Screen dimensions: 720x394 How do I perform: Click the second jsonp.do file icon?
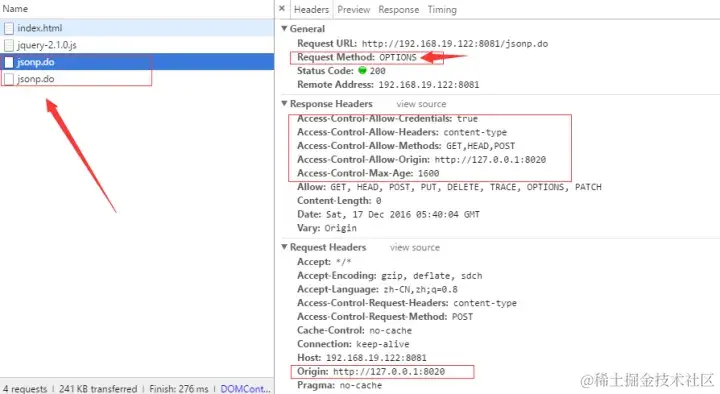point(9,79)
